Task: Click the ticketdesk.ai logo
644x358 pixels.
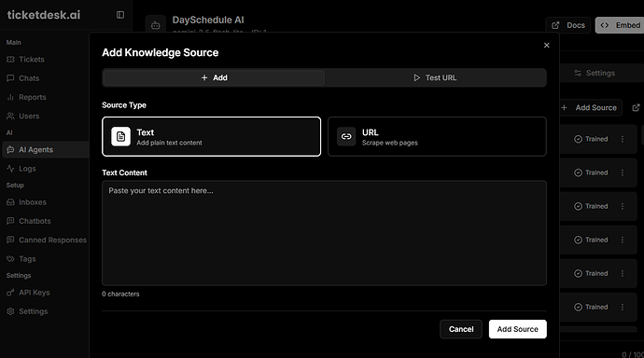Action: pyautogui.click(x=44, y=15)
